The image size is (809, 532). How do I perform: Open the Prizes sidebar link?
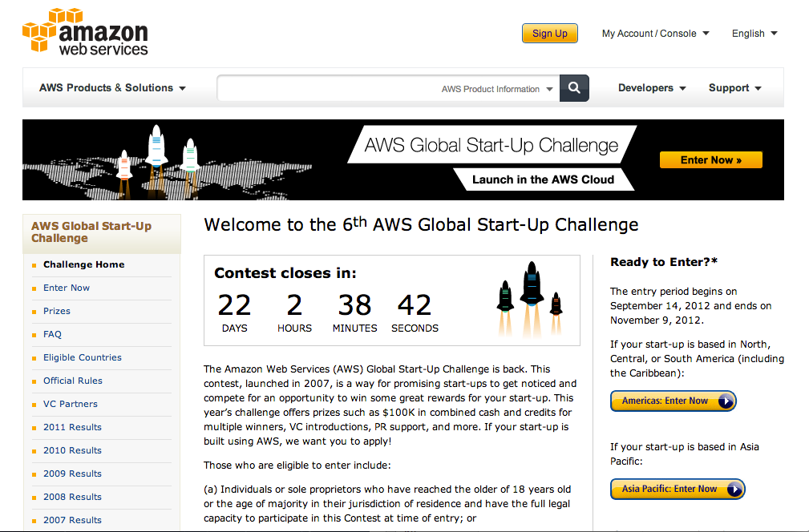point(57,311)
